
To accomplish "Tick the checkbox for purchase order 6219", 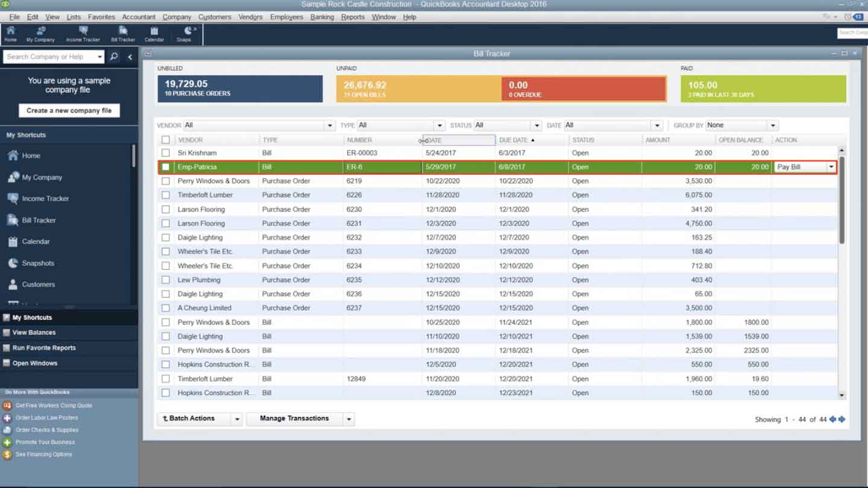I will click(x=165, y=181).
